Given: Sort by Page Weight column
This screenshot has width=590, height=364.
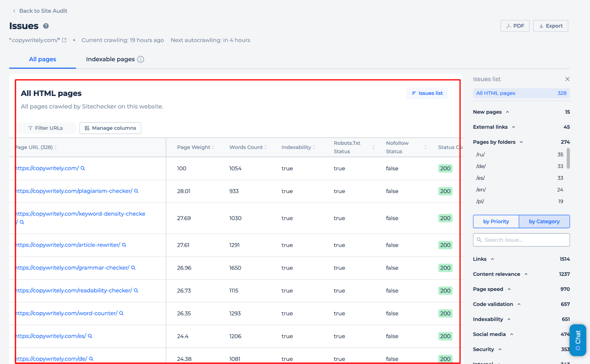Looking at the screenshot, I should tap(213, 147).
